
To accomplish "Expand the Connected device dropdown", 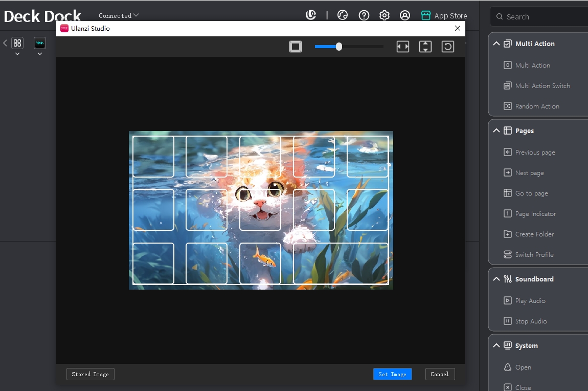I will coord(119,15).
